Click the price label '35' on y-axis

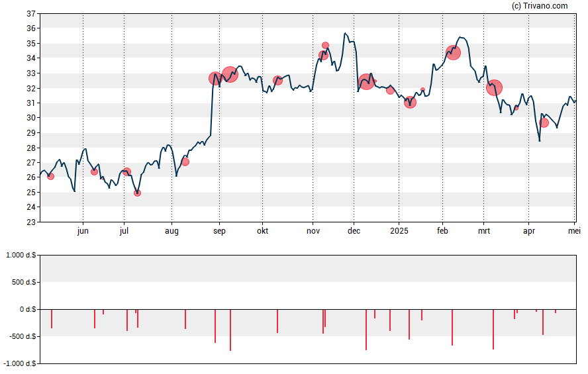(31, 44)
